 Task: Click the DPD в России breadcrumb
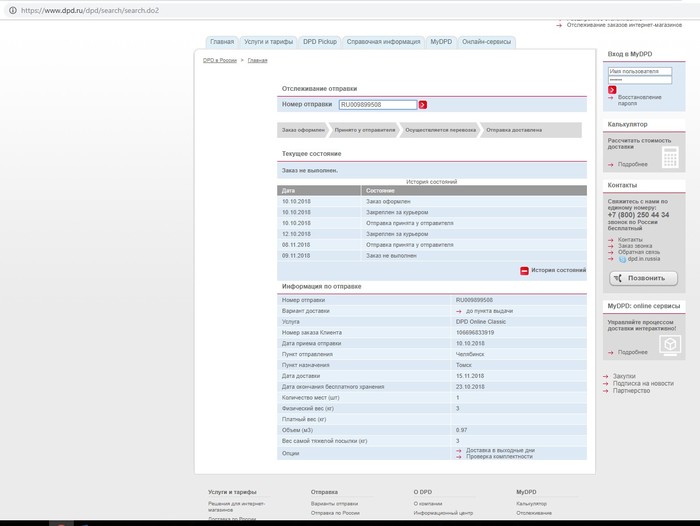click(220, 60)
